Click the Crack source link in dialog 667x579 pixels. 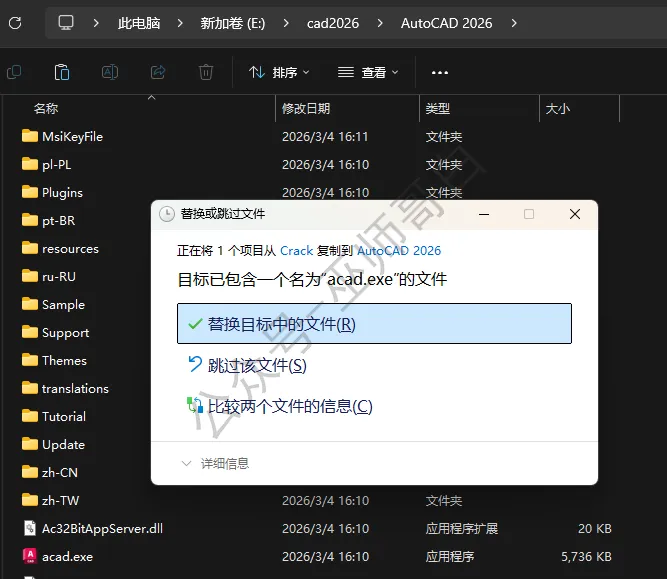pyautogui.click(x=296, y=251)
